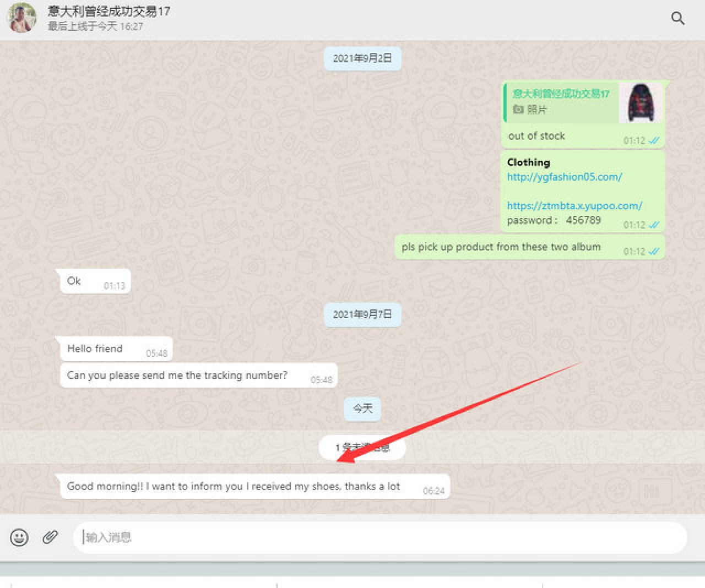Open search in conversation magnifier icon
Image resolution: width=705 pixels, height=588 pixels.
point(677,18)
